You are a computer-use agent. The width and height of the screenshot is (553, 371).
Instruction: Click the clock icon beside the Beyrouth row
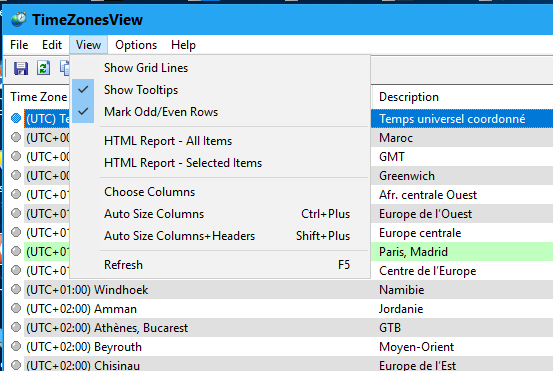[x=16, y=347]
